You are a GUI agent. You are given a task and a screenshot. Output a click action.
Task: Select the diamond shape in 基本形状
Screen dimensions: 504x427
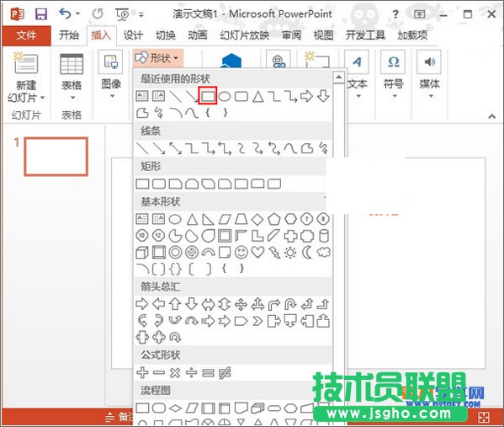click(257, 219)
